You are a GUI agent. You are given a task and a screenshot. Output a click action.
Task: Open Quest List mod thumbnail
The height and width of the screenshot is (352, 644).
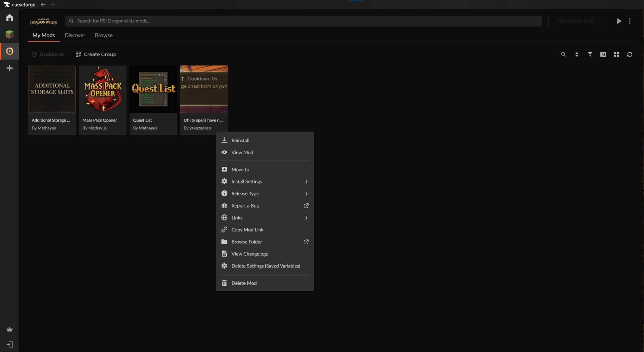coord(153,89)
